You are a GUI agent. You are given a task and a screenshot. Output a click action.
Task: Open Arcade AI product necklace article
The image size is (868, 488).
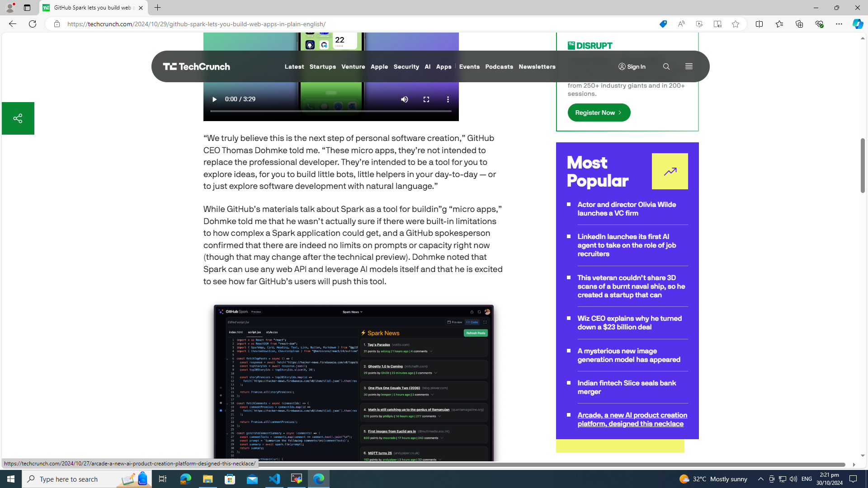click(632, 419)
